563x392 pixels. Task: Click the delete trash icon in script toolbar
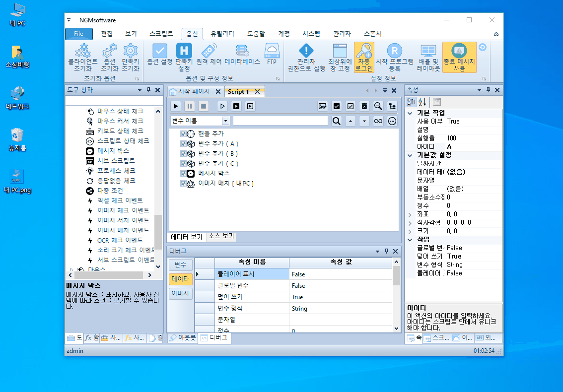[x=364, y=106]
